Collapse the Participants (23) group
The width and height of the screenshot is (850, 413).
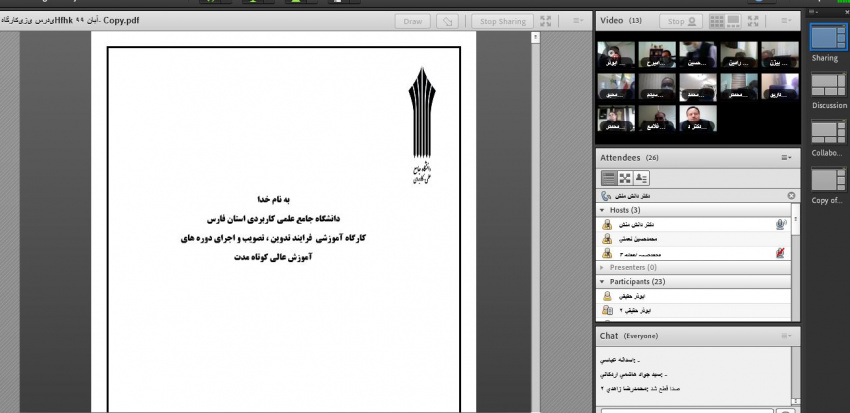point(602,282)
